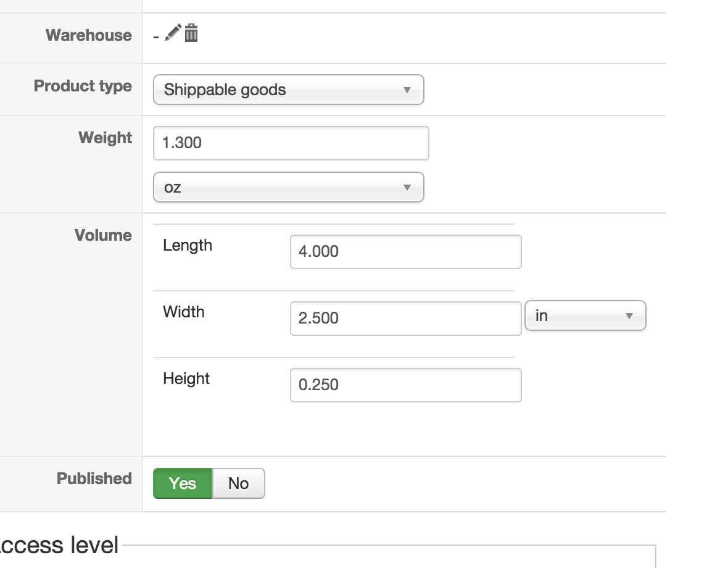Click the Length label text
The height and width of the screenshot is (568, 728).
click(x=188, y=246)
